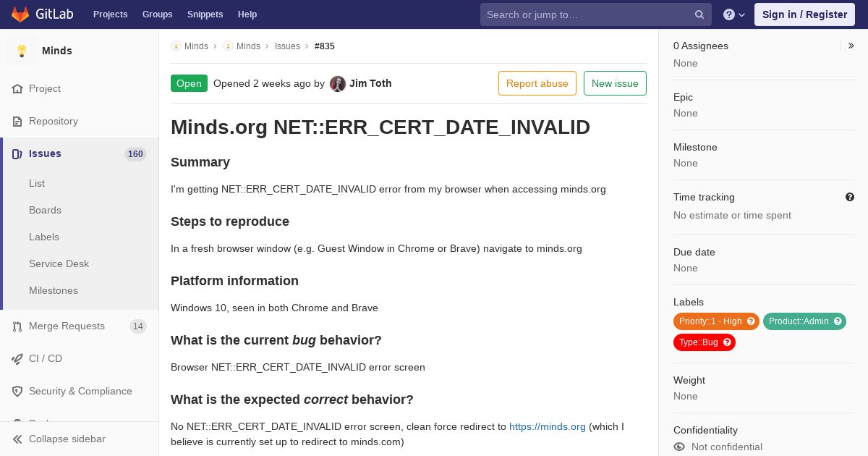Click the Security & Compliance shield icon
The image size is (868, 456).
pos(17,392)
